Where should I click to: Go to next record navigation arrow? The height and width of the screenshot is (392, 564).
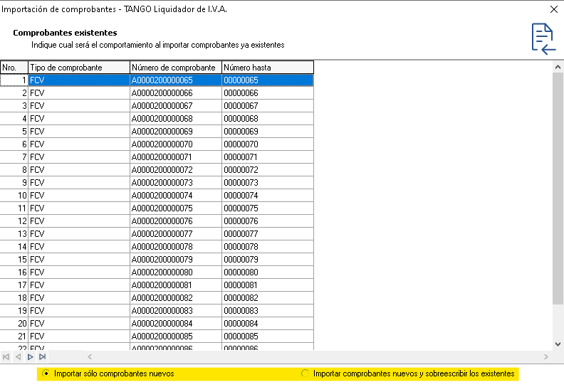(x=30, y=357)
